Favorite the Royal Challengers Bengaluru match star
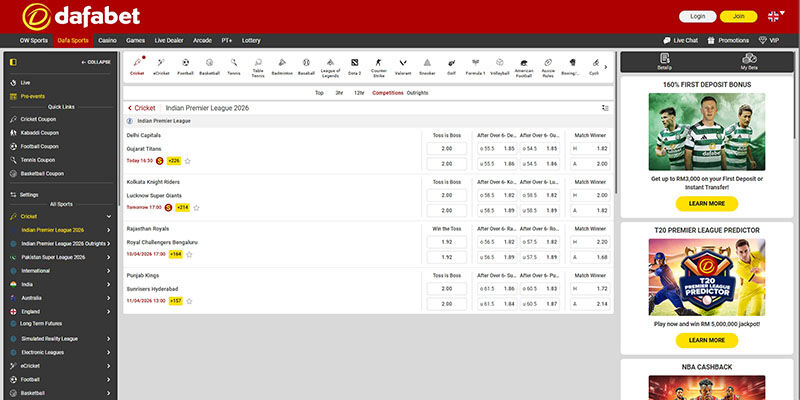Viewport: 800px width, 400px height. coord(189,255)
